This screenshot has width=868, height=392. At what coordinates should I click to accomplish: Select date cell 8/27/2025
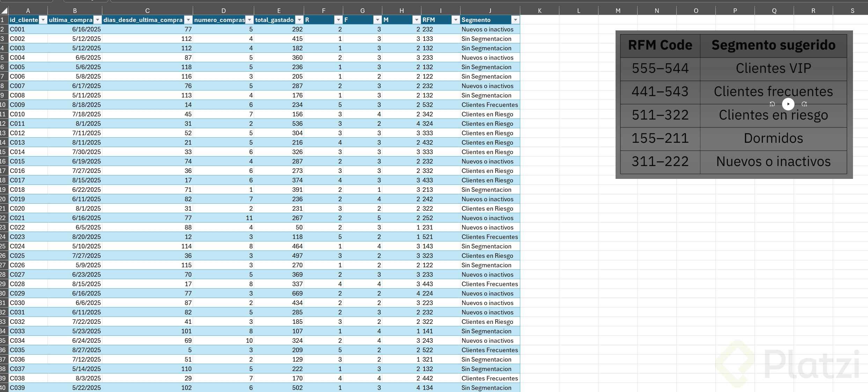tap(75, 350)
